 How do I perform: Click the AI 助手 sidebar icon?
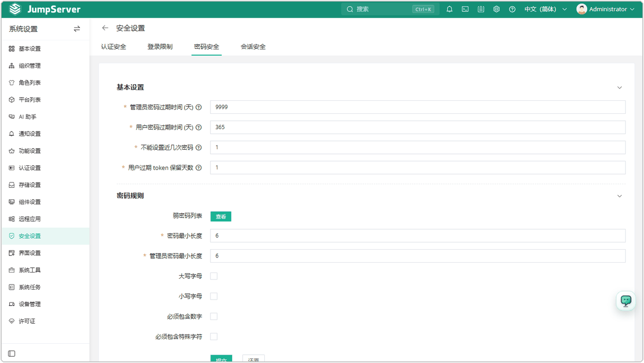[x=11, y=117]
